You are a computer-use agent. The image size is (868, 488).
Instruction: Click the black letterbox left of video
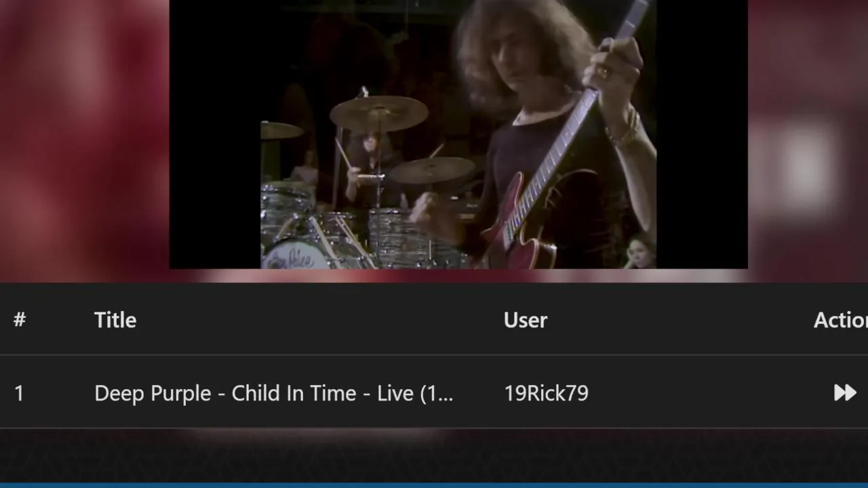(x=215, y=134)
